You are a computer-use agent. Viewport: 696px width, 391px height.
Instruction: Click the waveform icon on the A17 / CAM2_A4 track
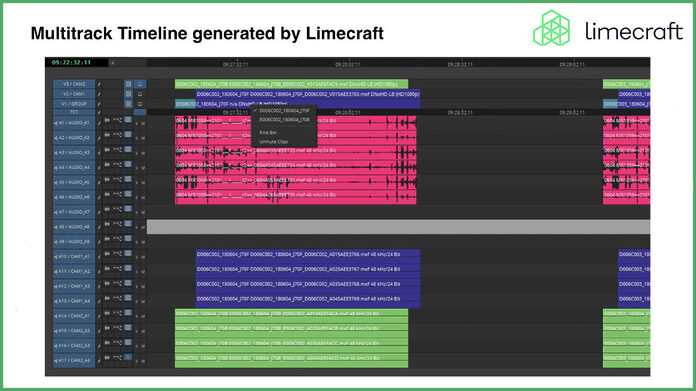pos(107,358)
